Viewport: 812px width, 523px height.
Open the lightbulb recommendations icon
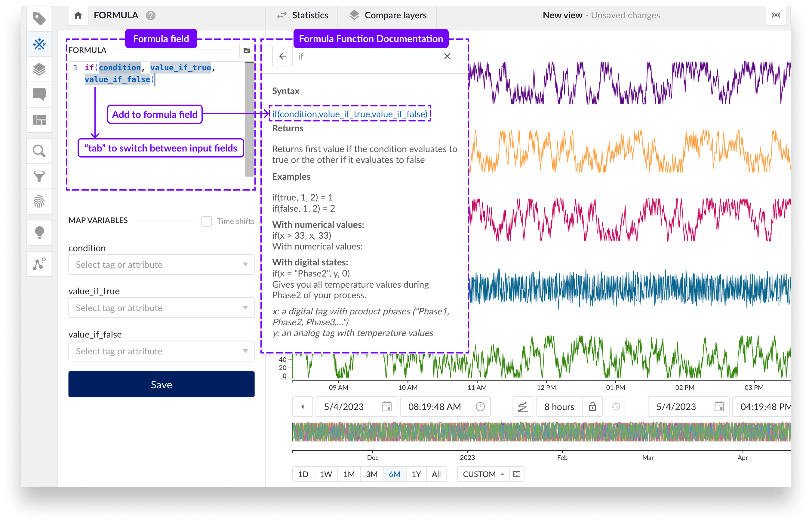point(39,233)
